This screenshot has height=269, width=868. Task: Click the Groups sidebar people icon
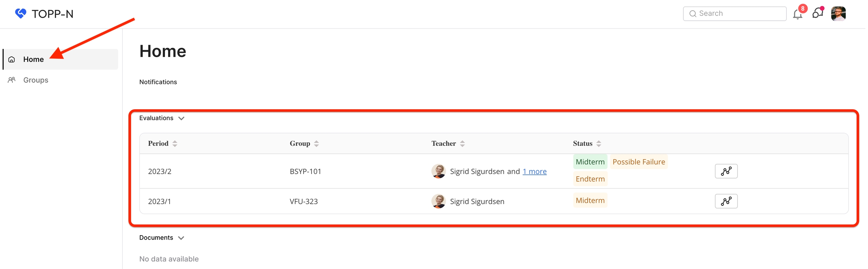pyautogui.click(x=12, y=80)
